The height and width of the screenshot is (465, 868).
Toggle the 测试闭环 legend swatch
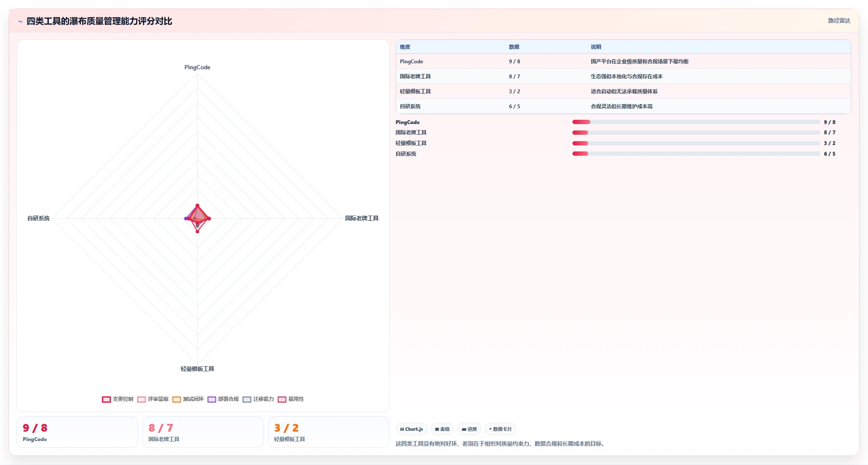177,399
